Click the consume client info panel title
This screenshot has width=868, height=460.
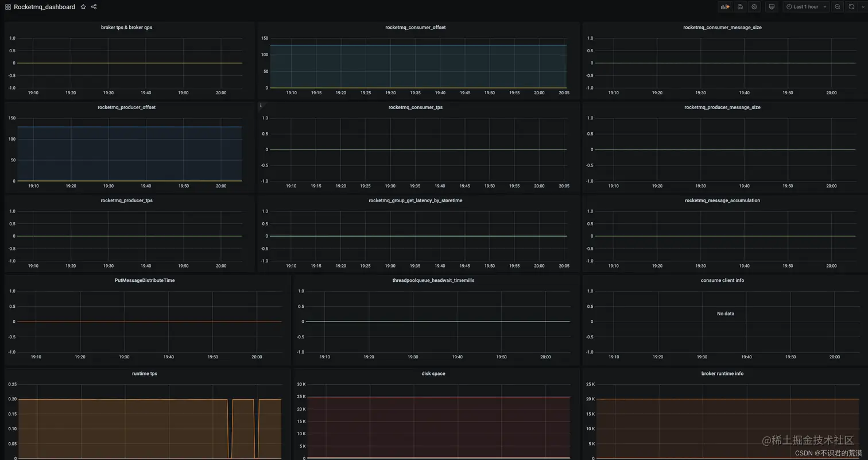pyautogui.click(x=722, y=280)
